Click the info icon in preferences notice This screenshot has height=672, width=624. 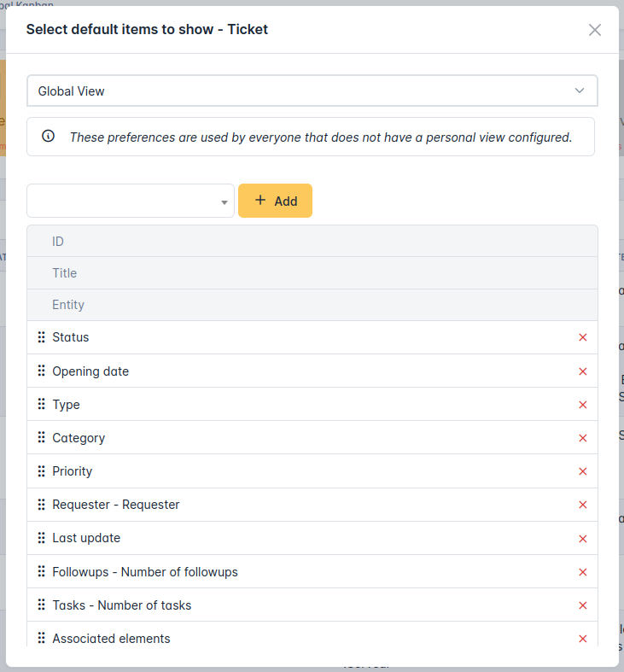48,136
